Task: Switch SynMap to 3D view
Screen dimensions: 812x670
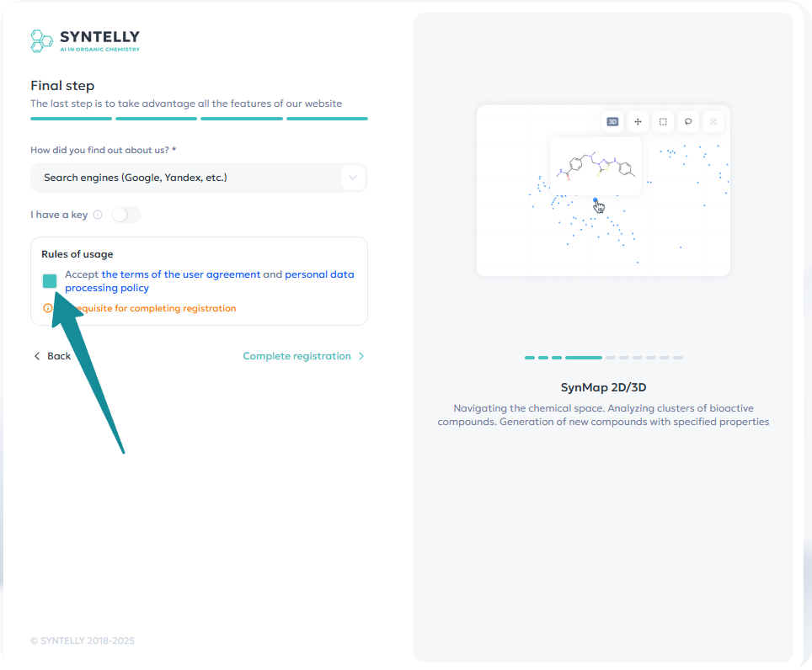Action: tap(612, 122)
